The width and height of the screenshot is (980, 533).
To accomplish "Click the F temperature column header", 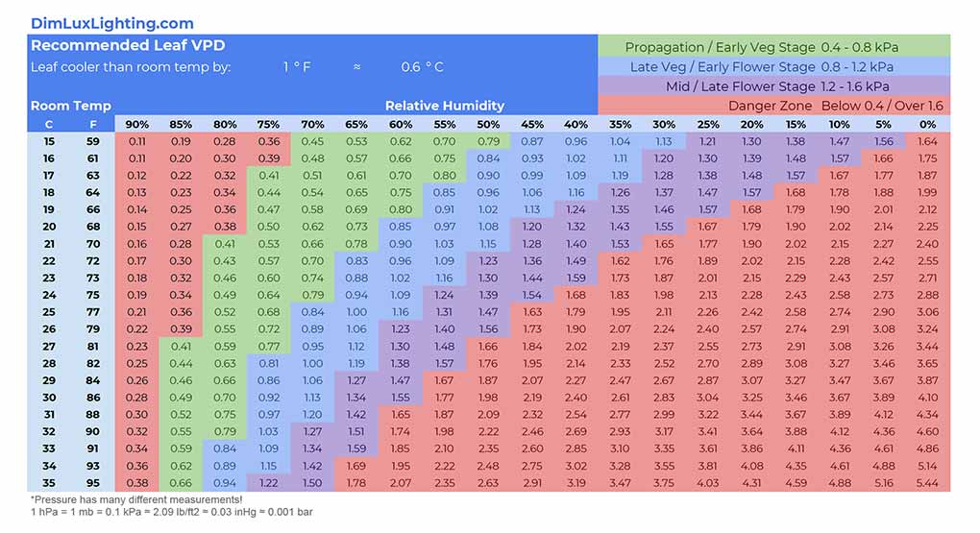I will [92, 124].
